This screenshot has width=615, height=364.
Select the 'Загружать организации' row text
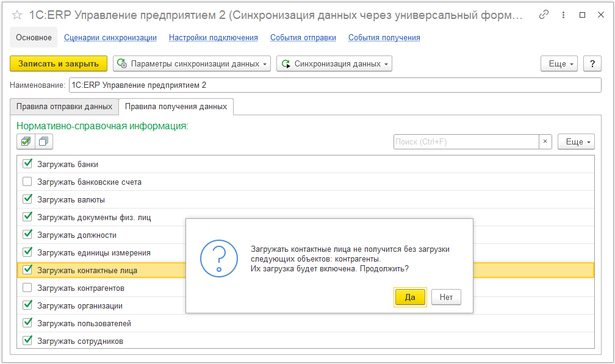(79, 306)
